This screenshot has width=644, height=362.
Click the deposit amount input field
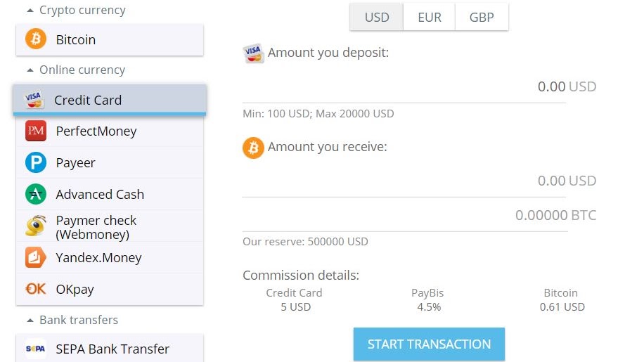(x=404, y=87)
